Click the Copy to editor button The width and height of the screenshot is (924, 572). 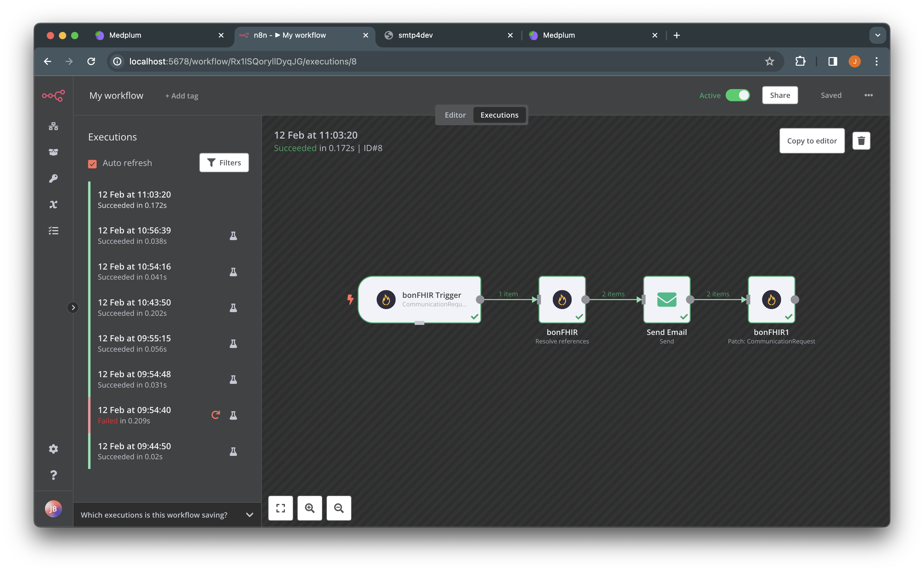(x=811, y=141)
